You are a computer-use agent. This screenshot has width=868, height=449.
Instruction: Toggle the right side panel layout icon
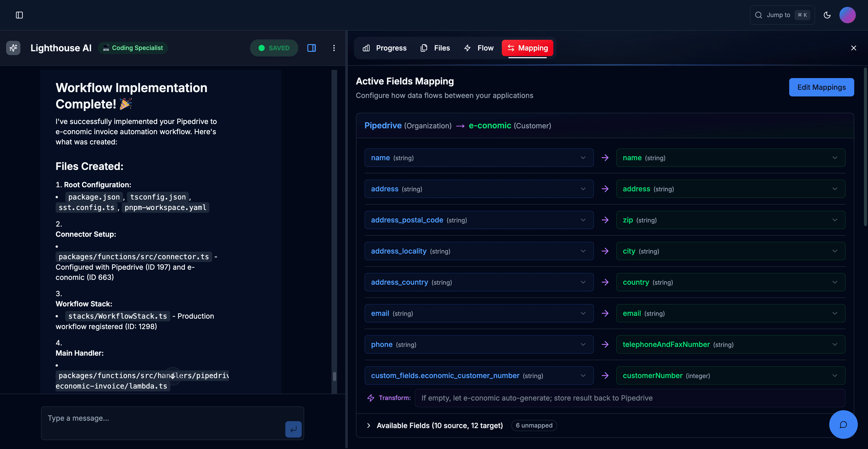pyautogui.click(x=311, y=48)
